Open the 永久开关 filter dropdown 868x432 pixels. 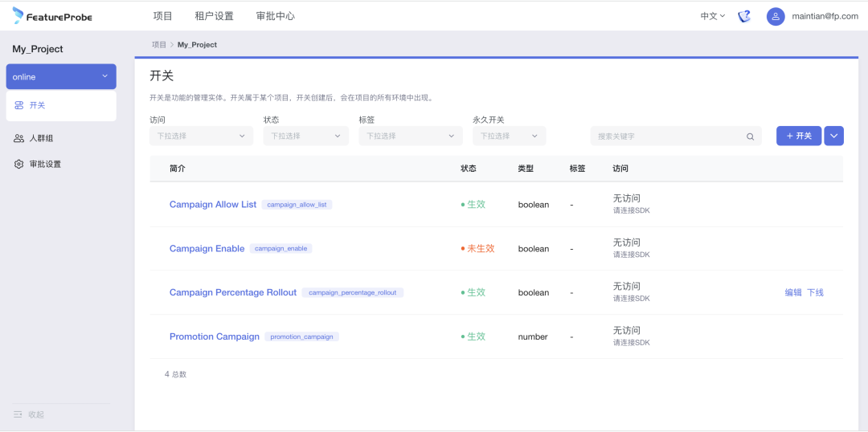(509, 137)
